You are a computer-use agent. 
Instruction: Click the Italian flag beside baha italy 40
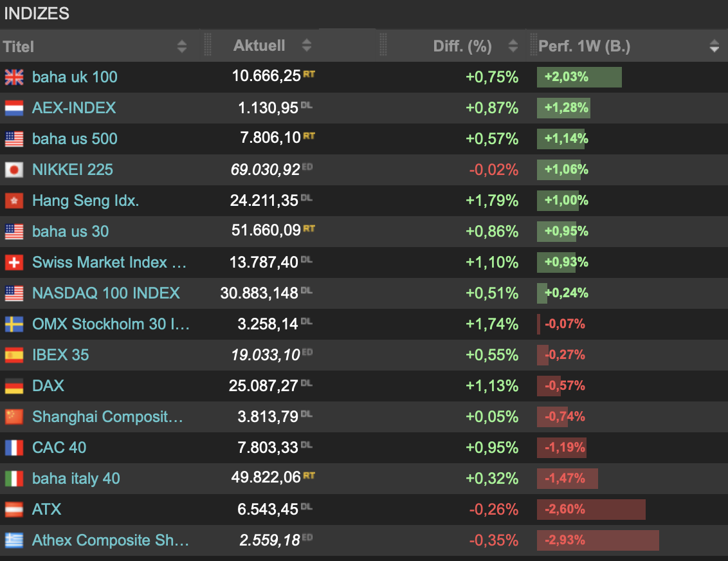14,479
